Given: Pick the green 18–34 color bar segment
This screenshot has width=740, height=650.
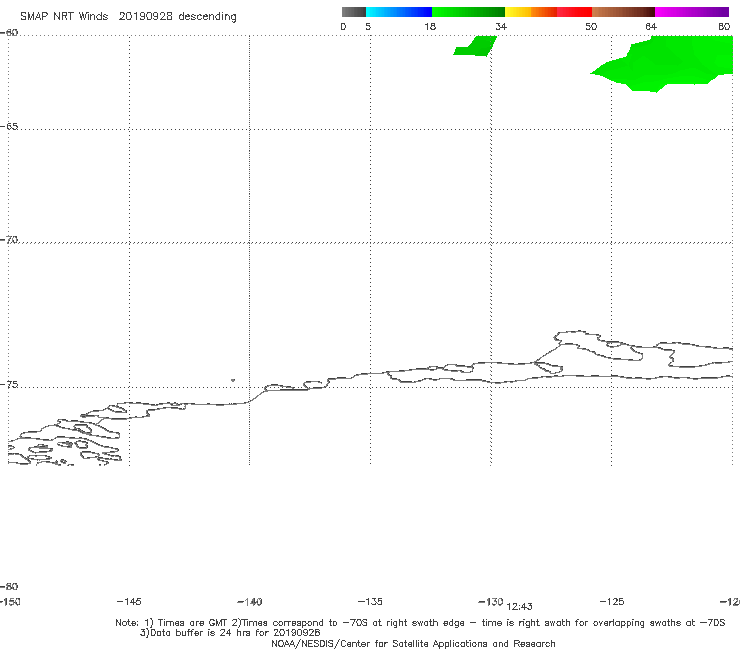Looking at the screenshot, I should 468,12.
